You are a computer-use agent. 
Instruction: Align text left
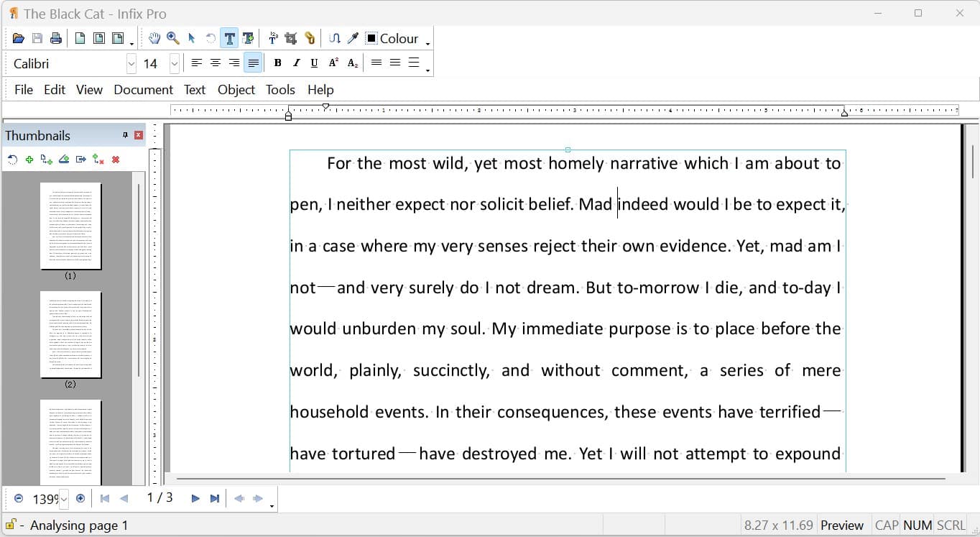[196, 63]
